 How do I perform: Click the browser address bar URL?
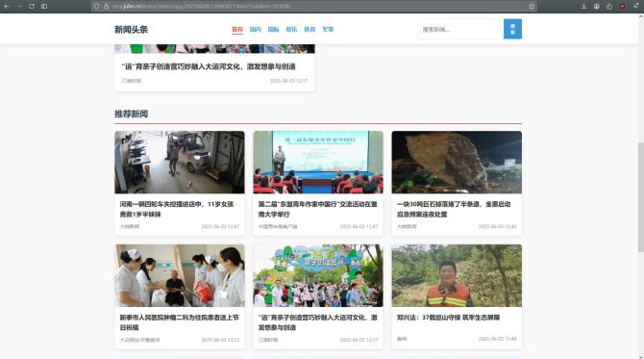point(201,6)
